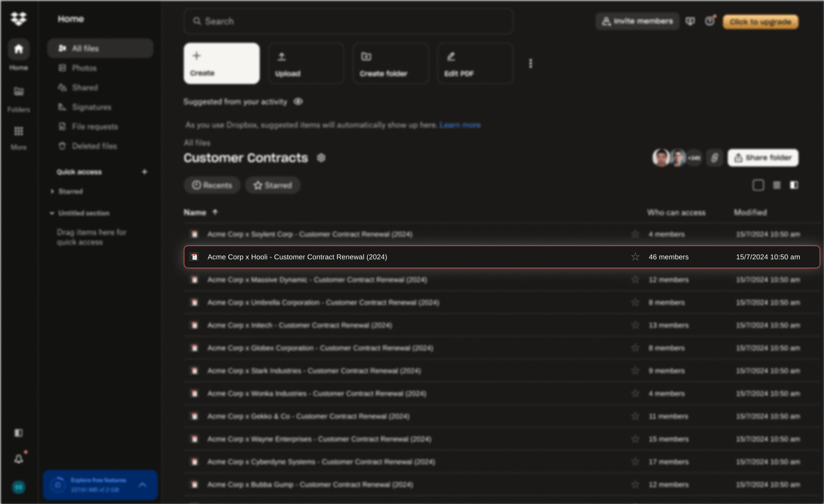Click the collapse sidebar panel icon
This screenshot has height=504, width=824.
pyautogui.click(x=18, y=433)
